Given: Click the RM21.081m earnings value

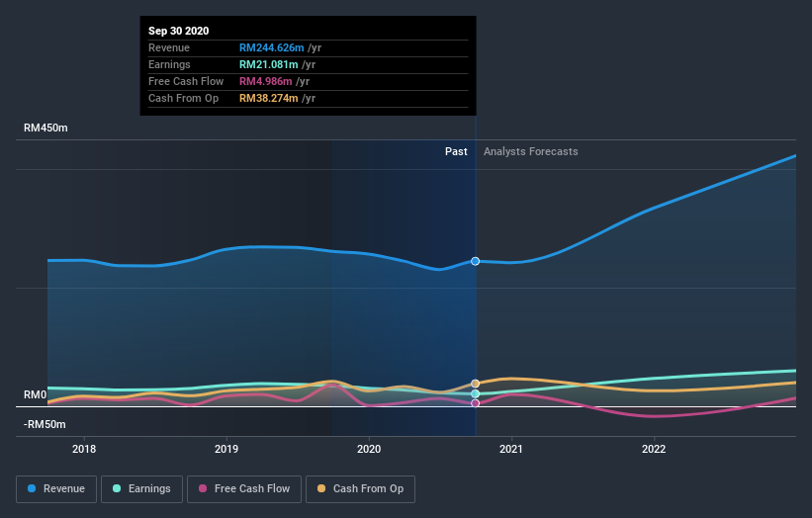Looking at the screenshot, I should tap(268, 64).
